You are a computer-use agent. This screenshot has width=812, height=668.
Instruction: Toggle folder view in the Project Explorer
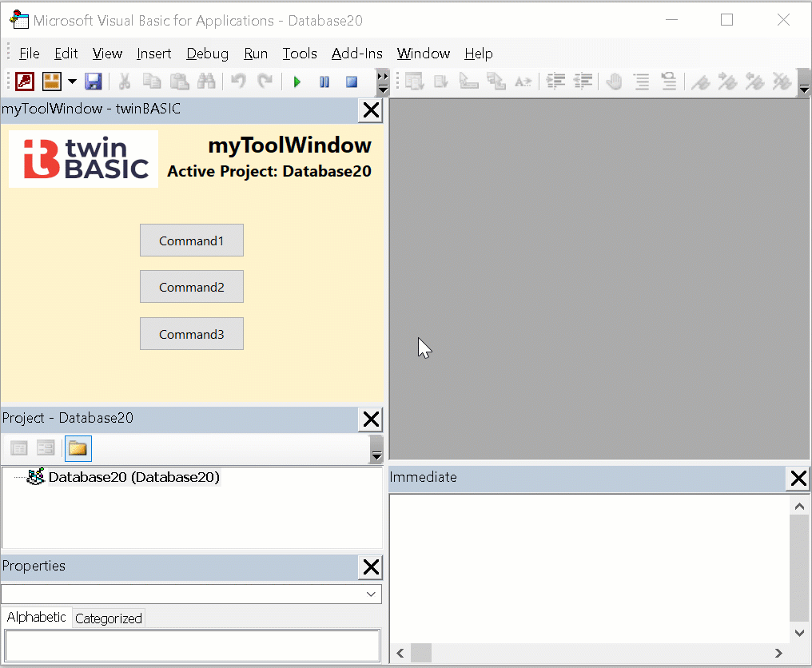click(x=78, y=447)
